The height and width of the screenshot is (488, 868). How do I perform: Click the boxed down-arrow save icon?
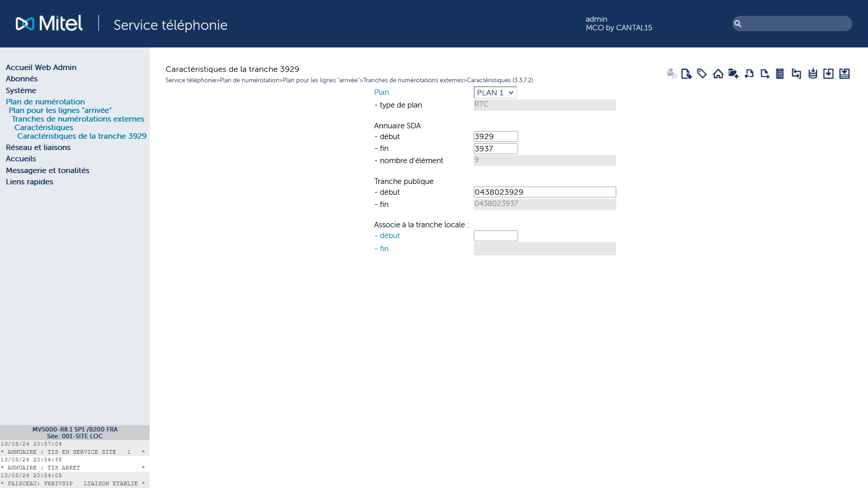click(828, 74)
